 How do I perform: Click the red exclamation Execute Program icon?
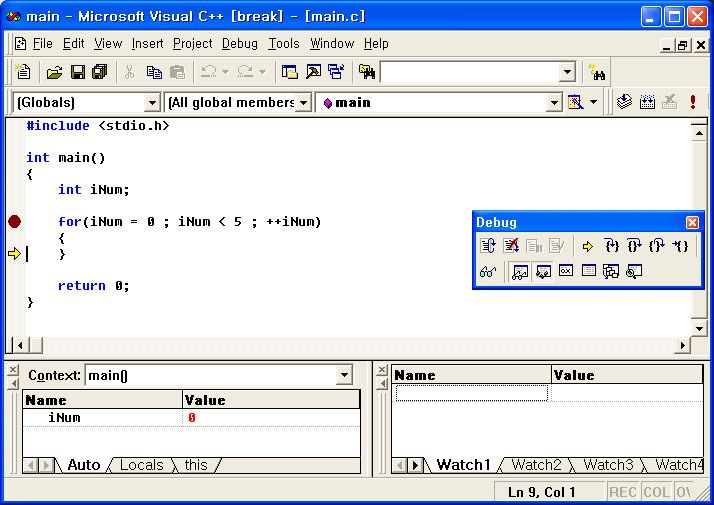(693, 102)
